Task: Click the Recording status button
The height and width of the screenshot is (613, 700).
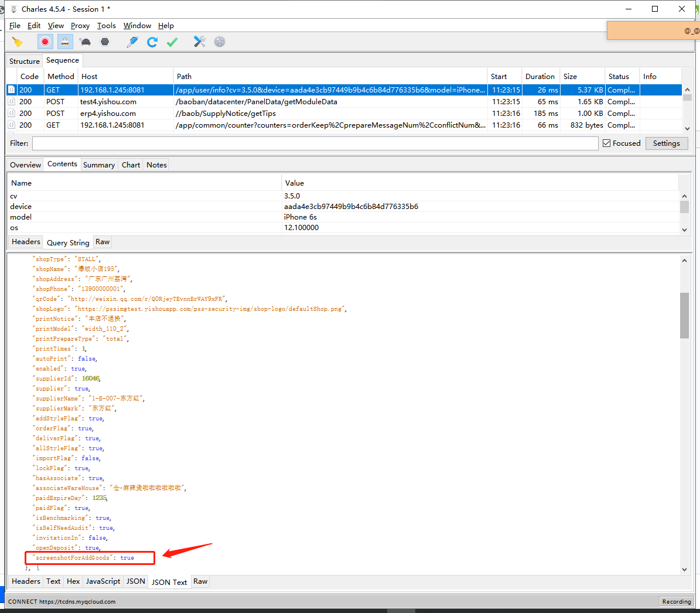Action: click(x=677, y=601)
